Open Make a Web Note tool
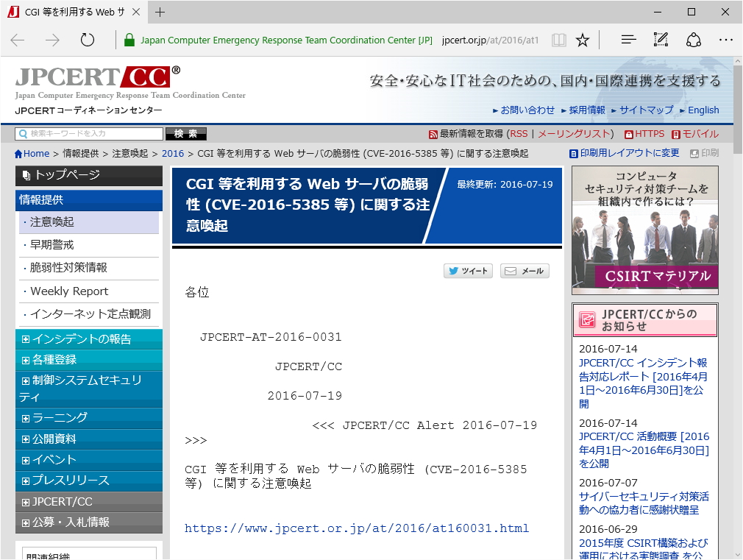This screenshot has width=743, height=560. pos(661,39)
